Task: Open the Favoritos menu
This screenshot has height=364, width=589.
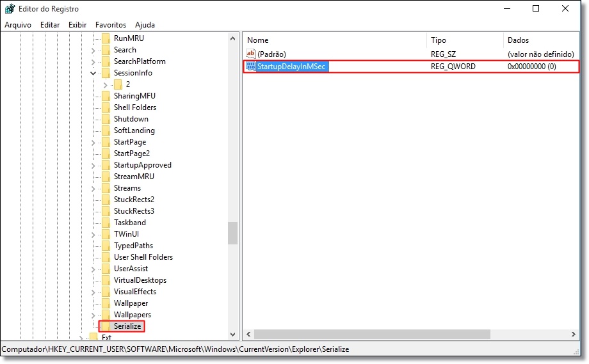Action: click(x=110, y=25)
